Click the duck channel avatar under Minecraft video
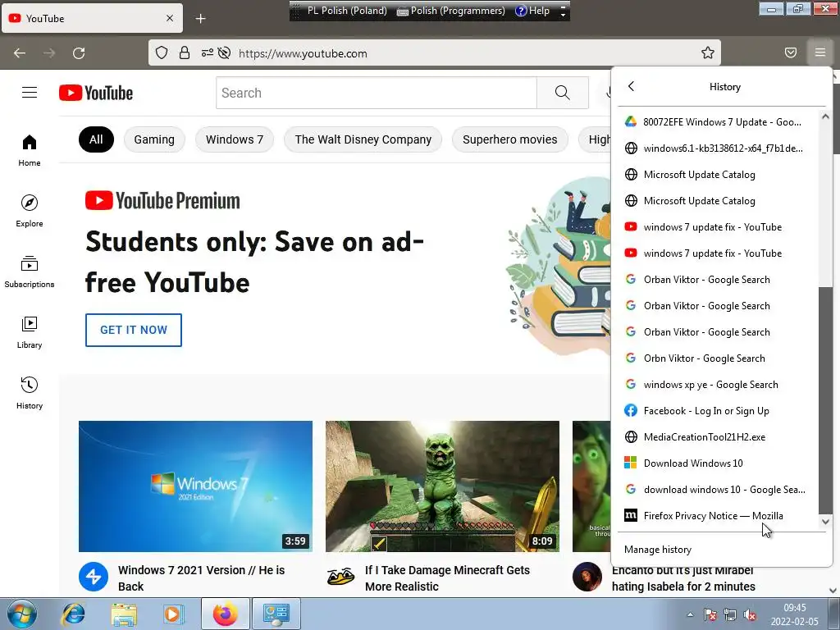This screenshot has height=630, width=840. click(x=340, y=577)
